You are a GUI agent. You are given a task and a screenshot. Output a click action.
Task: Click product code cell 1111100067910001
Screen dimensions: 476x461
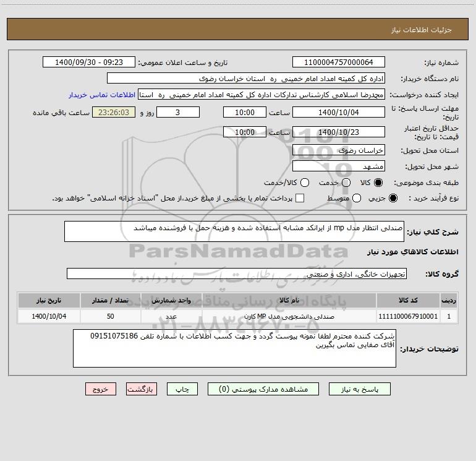pos(408,316)
